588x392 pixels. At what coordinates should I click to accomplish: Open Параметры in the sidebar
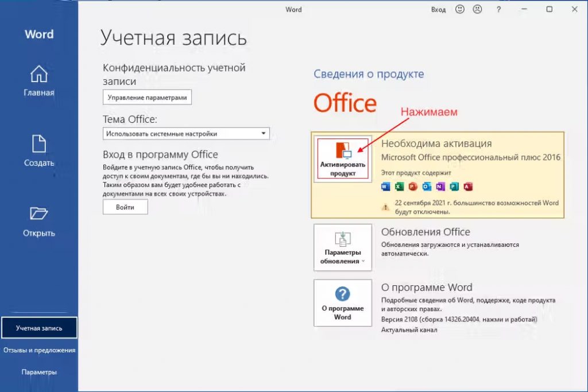pyautogui.click(x=38, y=371)
